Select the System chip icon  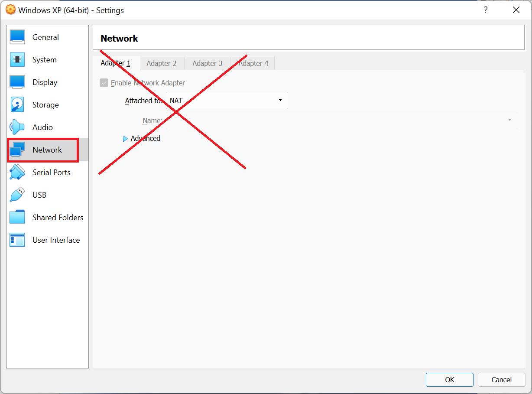(x=17, y=60)
